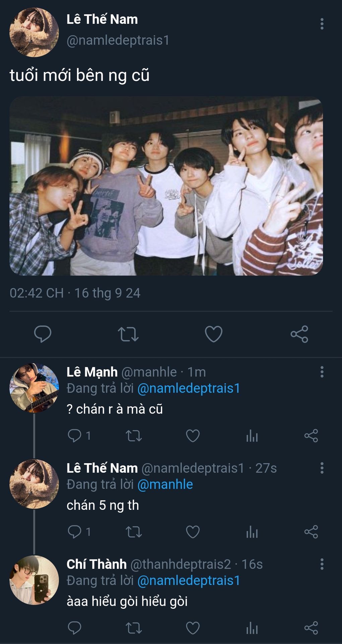This screenshot has width=342, height=644.
Task: Open the group photo attached to tweet
Action: [166, 186]
